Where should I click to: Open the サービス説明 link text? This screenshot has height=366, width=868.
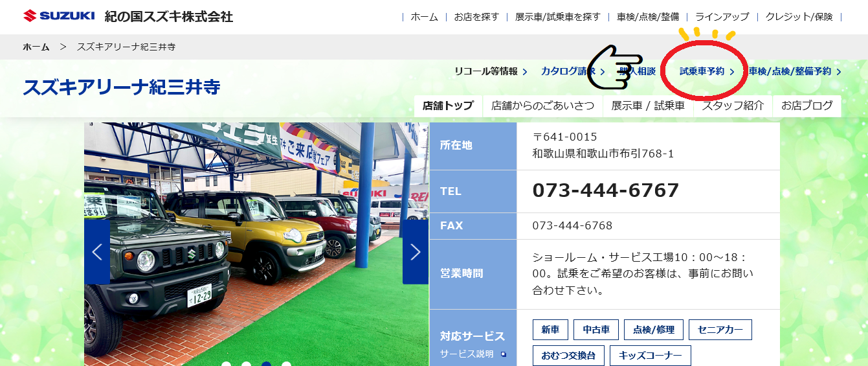(466, 354)
